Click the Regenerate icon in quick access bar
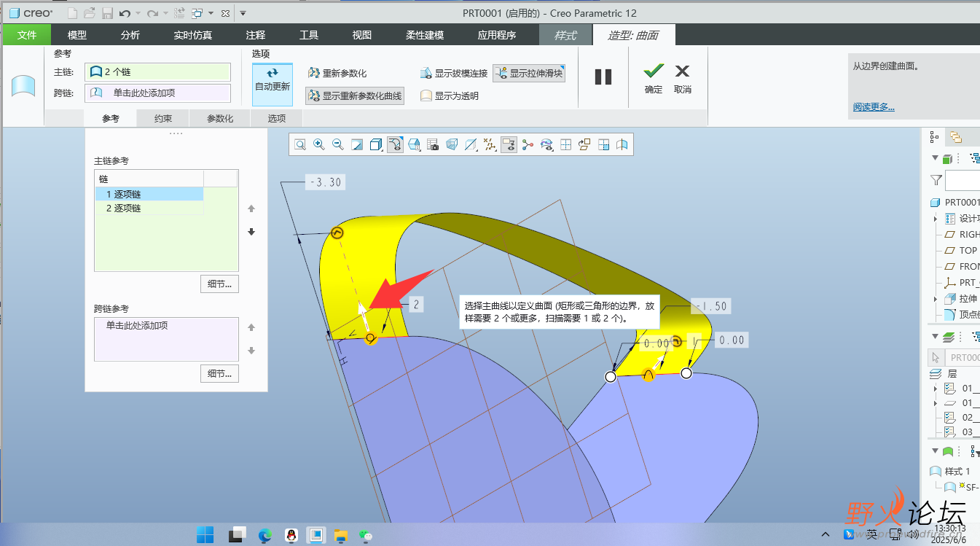 [x=179, y=13]
